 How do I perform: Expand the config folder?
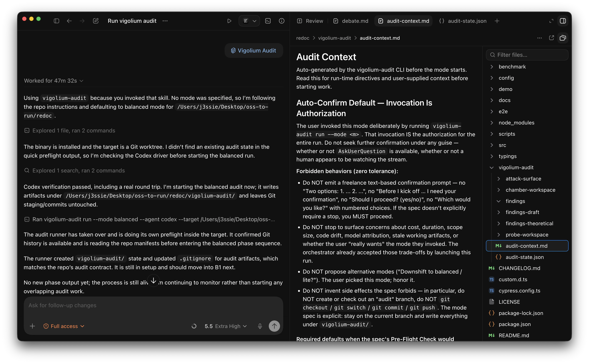click(x=527, y=78)
